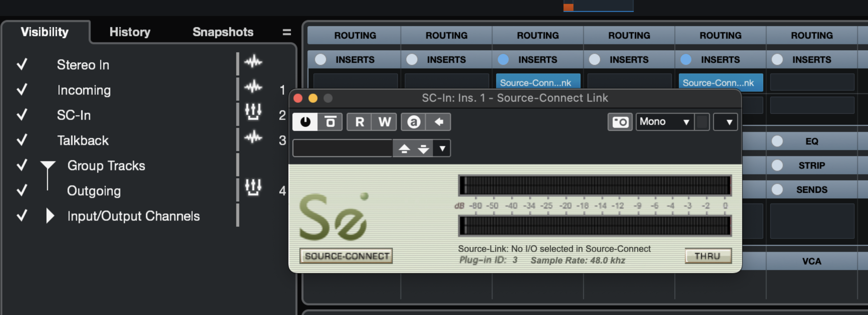Click the Write automation W button
The image size is (868, 315).
[x=384, y=122]
